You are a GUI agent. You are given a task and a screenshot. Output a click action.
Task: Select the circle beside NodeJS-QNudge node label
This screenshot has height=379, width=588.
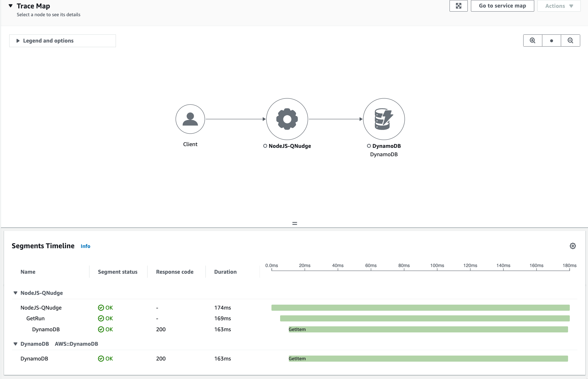coord(265,146)
